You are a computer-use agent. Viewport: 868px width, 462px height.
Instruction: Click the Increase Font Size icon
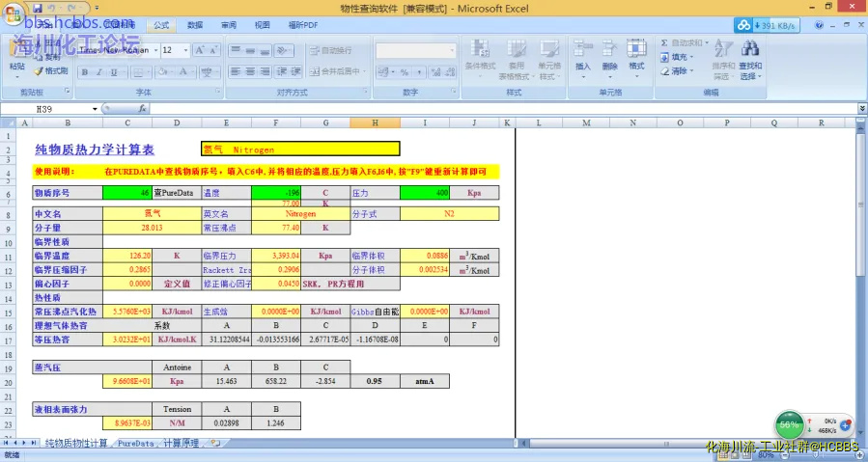pos(200,50)
